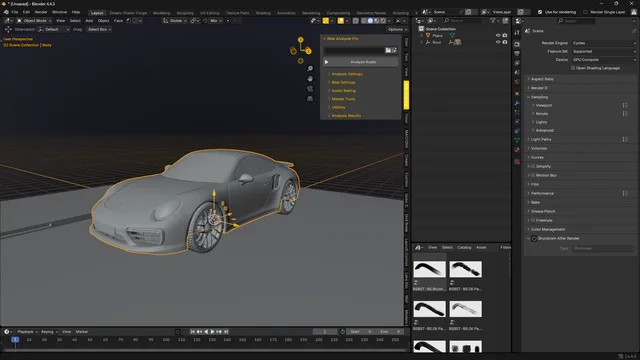Switch to the Shading workspace tab
640x360 pixels.
click(x=263, y=13)
